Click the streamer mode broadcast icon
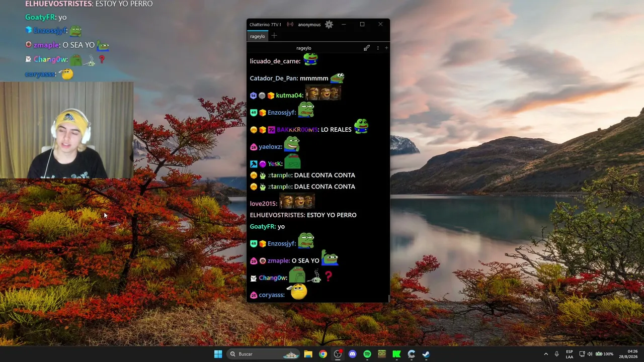The width and height of the screenshot is (644, 362). pyautogui.click(x=290, y=24)
